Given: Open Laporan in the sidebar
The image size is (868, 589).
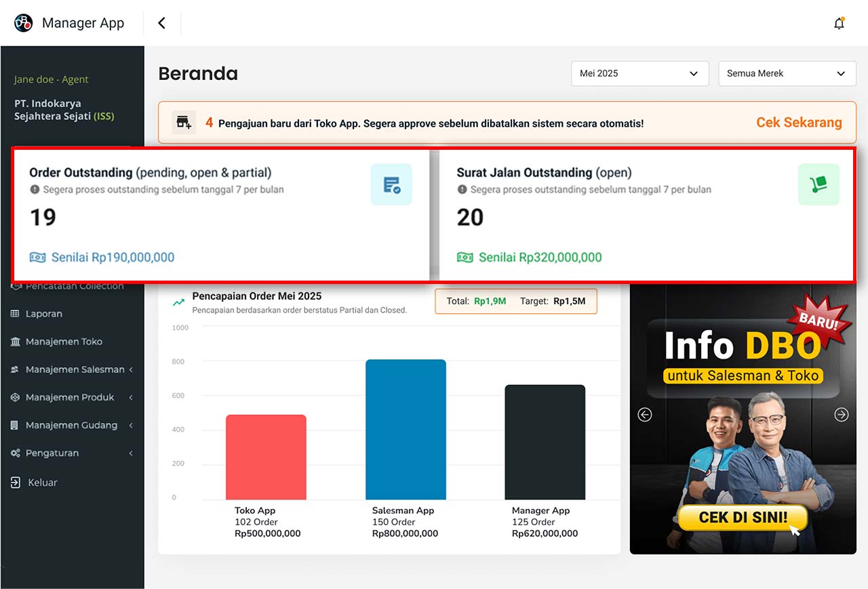Looking at the screenshot, I should pyautogui.click(x=44, y=314).
